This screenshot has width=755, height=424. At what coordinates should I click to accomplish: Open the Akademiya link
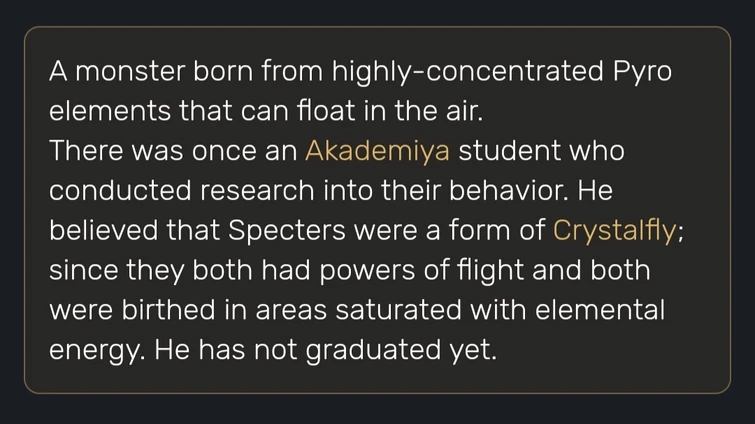point(378,151)
